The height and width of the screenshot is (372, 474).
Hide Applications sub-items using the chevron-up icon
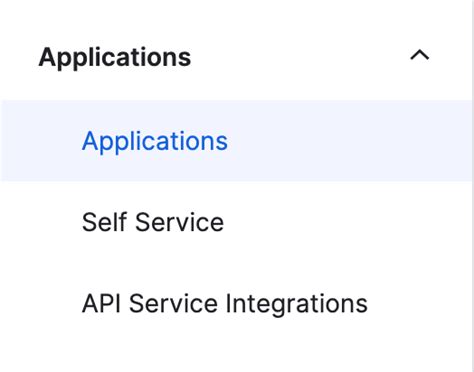coord(420,55)
